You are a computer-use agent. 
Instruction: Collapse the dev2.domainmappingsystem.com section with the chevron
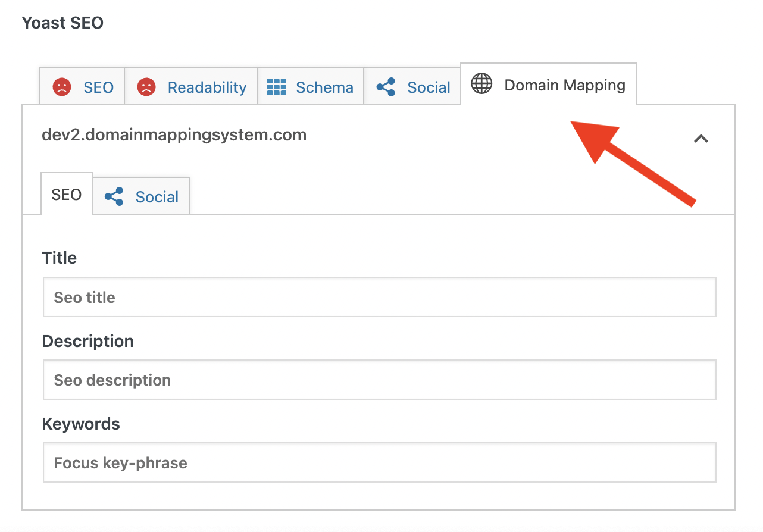[x=701, y=139]
